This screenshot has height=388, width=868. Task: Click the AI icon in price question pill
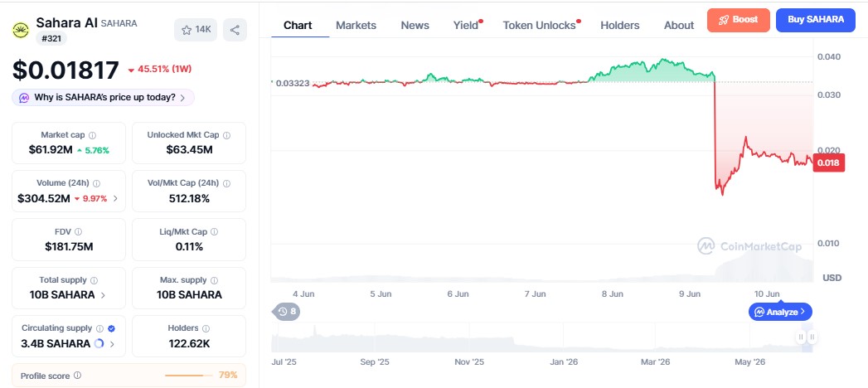[24, 98]
